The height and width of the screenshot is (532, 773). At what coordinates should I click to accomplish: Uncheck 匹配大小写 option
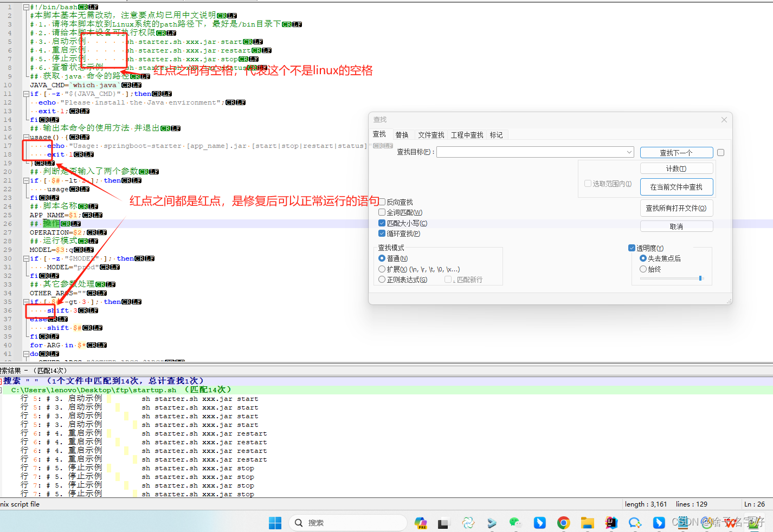tap(382, 223)
